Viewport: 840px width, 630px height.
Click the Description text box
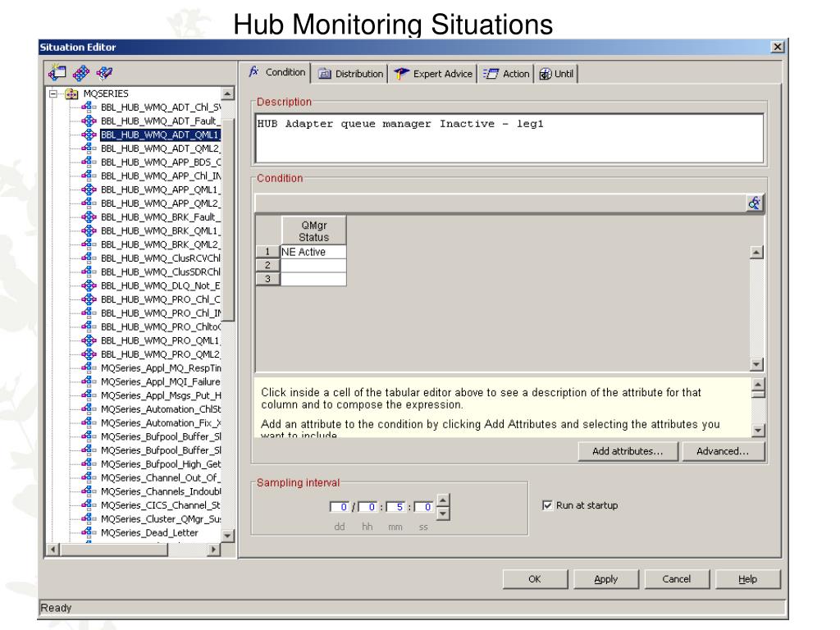(x=509, y=138)
